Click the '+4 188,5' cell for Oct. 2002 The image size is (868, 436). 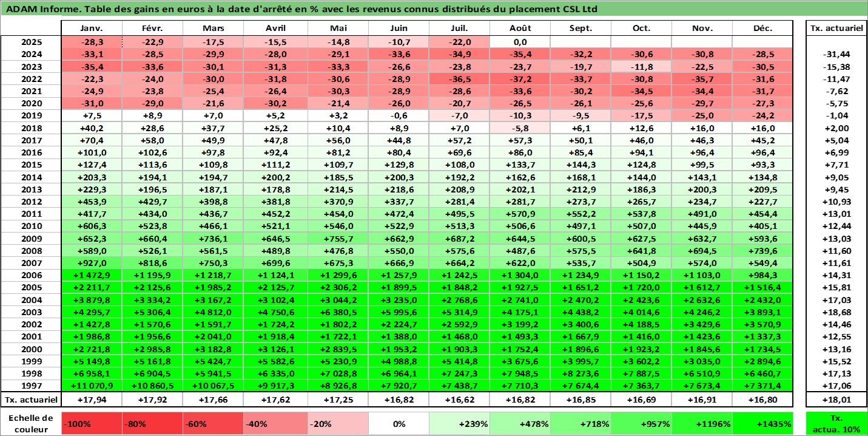coord(642,324)
